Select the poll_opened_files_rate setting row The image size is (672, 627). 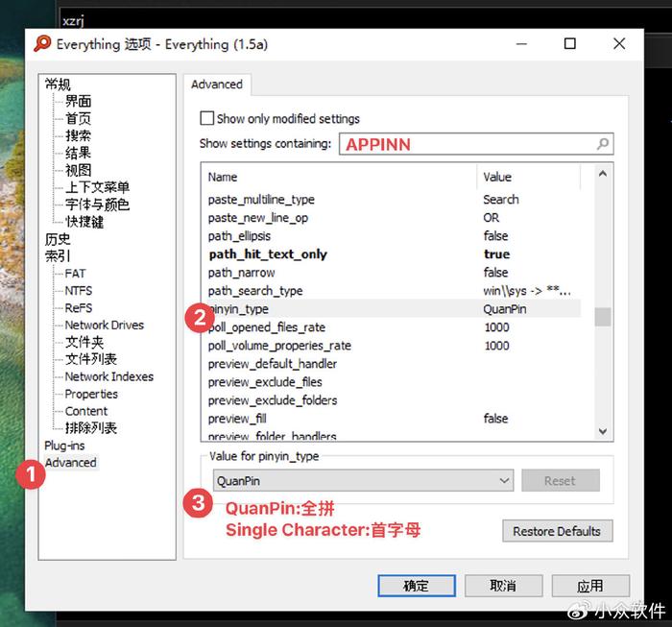click(391, 327)
